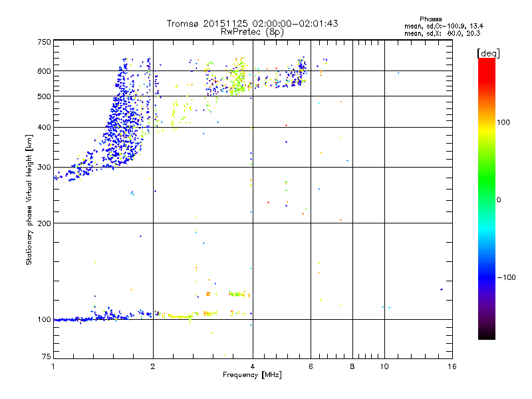
Task: Click the 'mean, sd,X: 80.0, 20.3' statistic
Action: point(442,33)
